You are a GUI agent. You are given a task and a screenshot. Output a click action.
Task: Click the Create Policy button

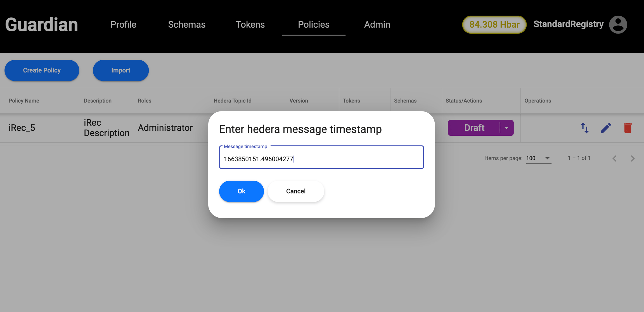42,70
